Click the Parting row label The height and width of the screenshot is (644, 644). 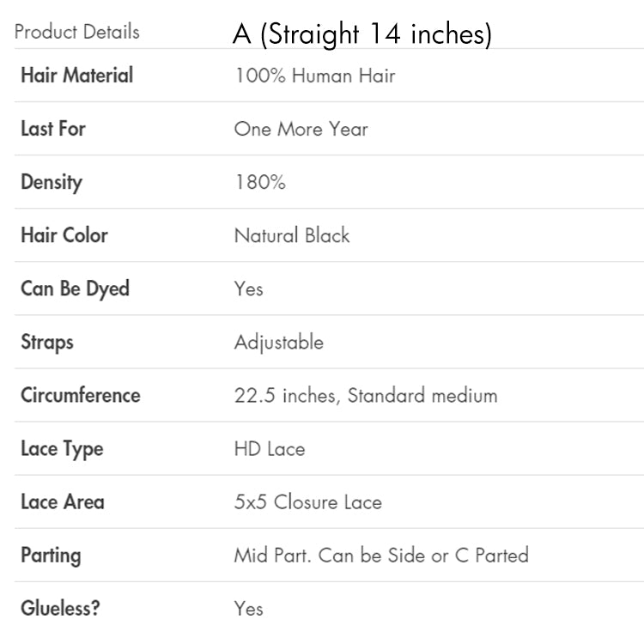coord(51,556)
